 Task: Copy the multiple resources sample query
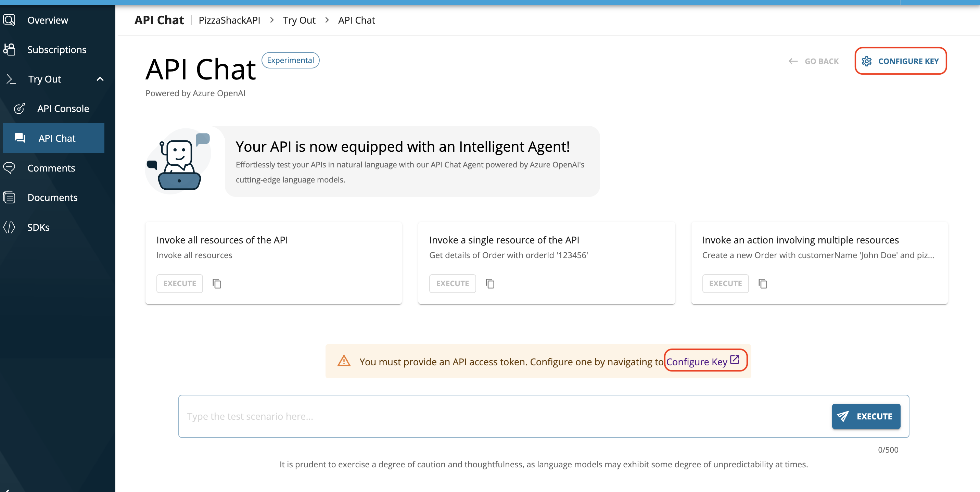(763, 283)
